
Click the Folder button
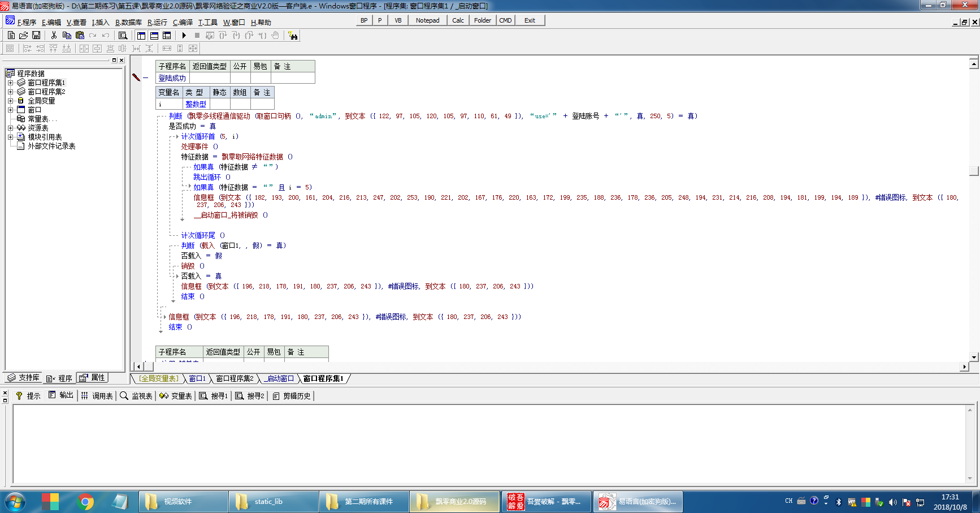coord(482,20)
